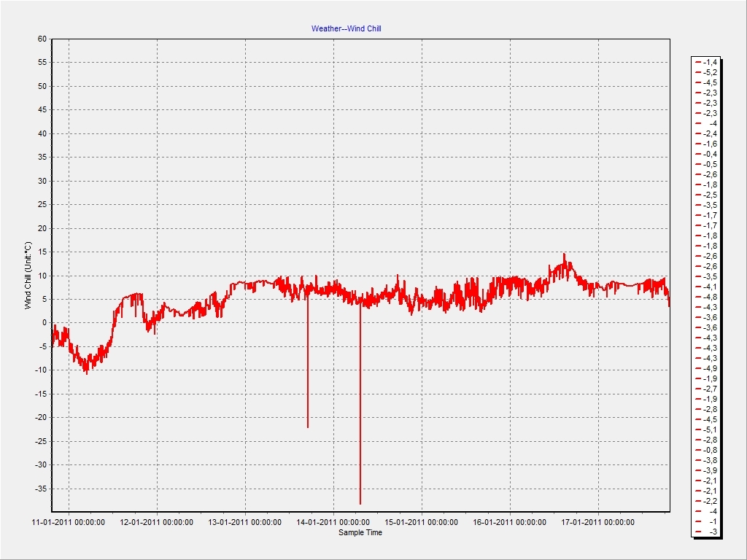Click the y-axis tick value 0
The height and width of the screenshot is (560, 747).
click(44, 323)
